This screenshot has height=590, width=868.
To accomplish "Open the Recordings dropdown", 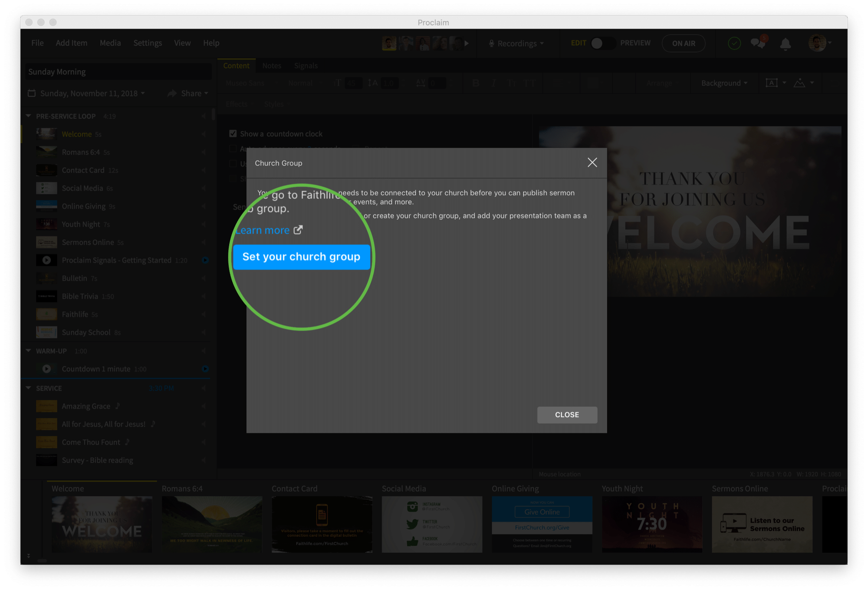I will pyautogui.click(x=516, y=43).
